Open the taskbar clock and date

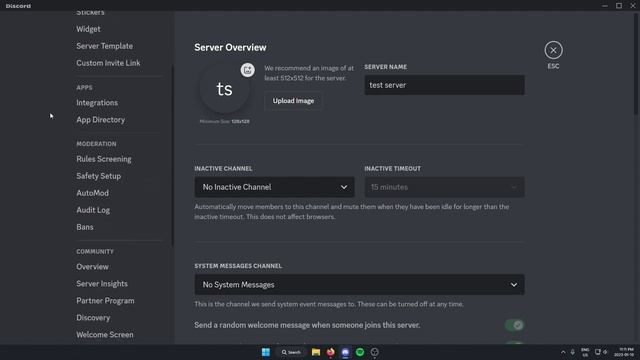tap(624, 352)
